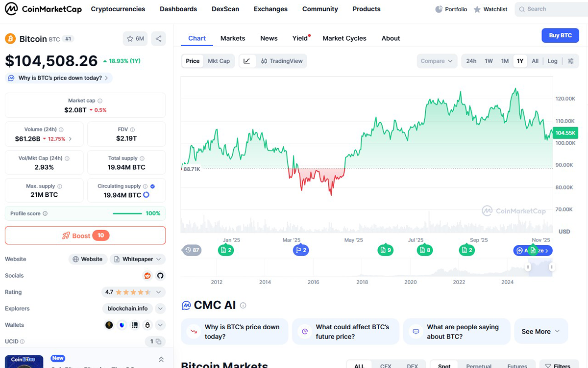The width and height of the screenshot is (588, 368).
Task: Click "Why is BTC's price down today?" link
Action: 60,78
